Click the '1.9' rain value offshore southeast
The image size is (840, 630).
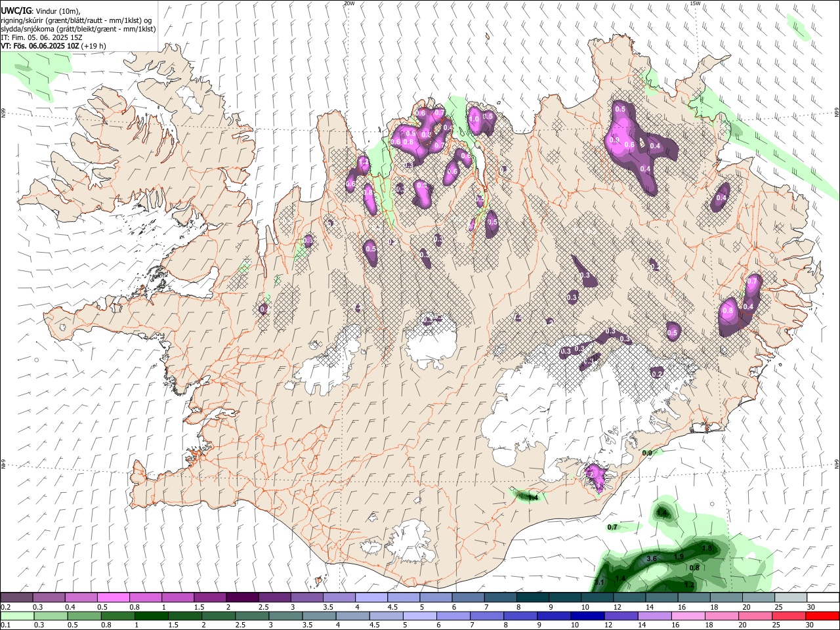tap(679, 556)
